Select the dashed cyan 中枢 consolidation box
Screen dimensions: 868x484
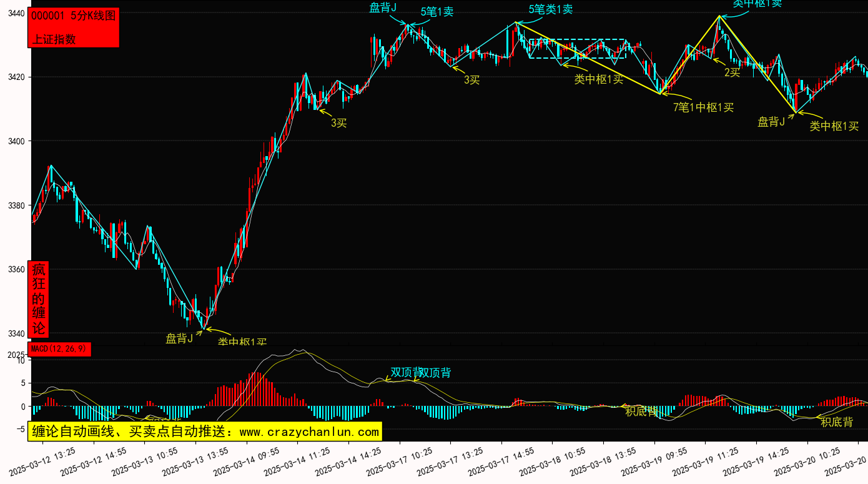tap(577, 49)
